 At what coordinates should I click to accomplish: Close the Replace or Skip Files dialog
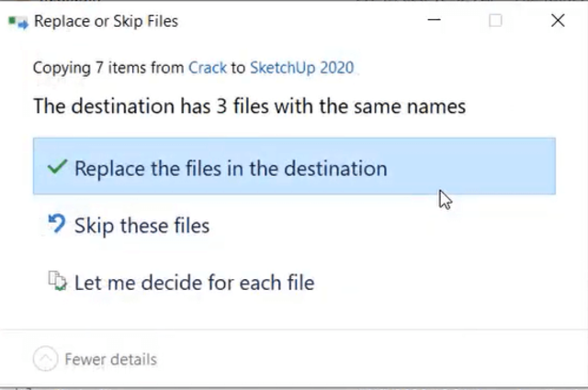[x=557, y=20]
